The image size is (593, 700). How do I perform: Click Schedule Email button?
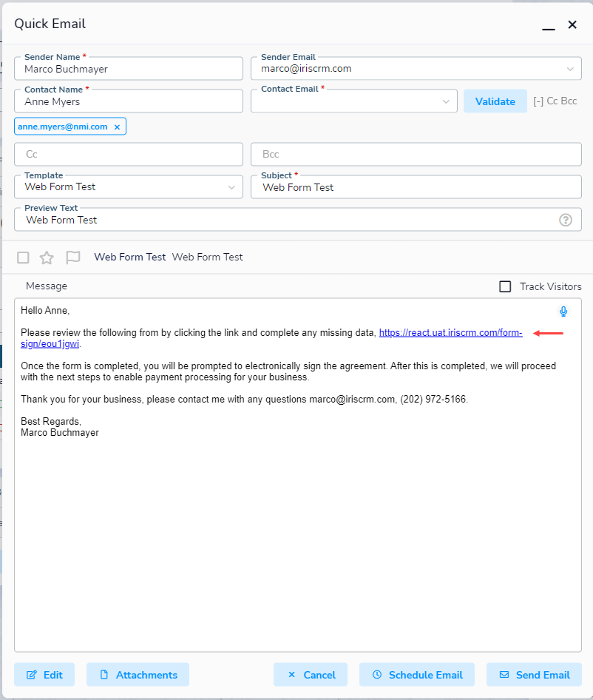pyautogui.click(x=417, y=675)
